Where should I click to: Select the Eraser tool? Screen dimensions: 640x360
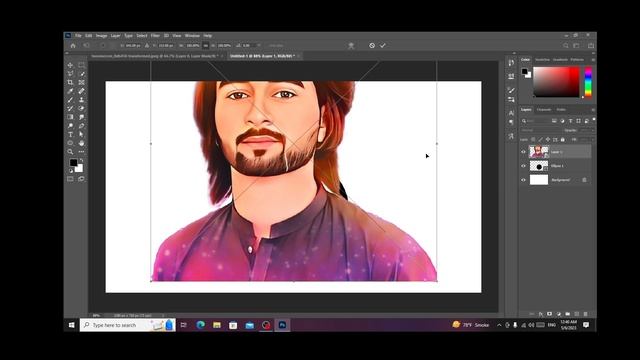(x=82, y=108)
